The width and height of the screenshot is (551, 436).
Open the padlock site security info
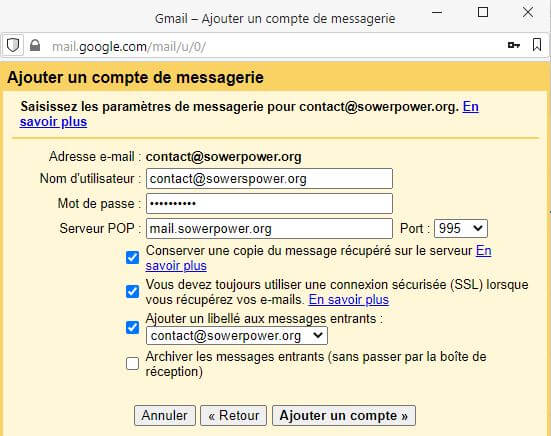pyautogui.click(x=35, y=46)
